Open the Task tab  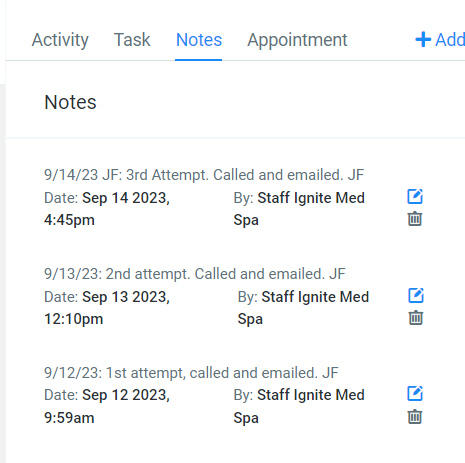point(132,40)
